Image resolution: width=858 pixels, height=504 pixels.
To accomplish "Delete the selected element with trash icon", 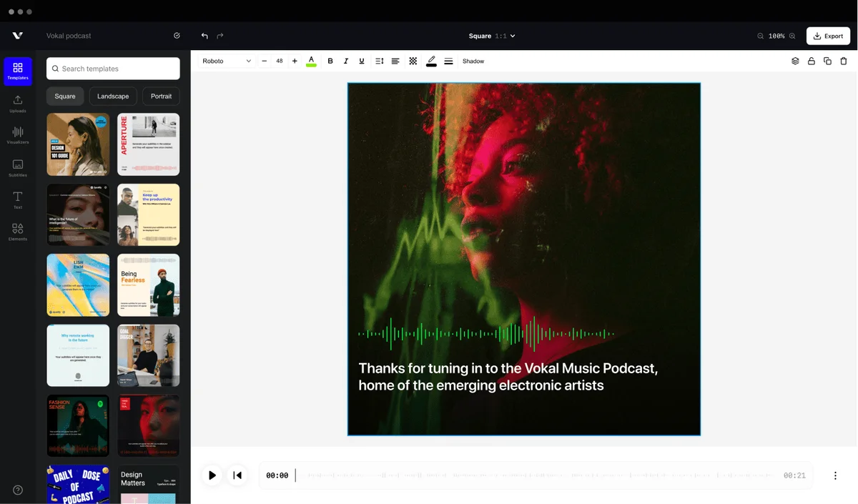I will click(844, 61).
